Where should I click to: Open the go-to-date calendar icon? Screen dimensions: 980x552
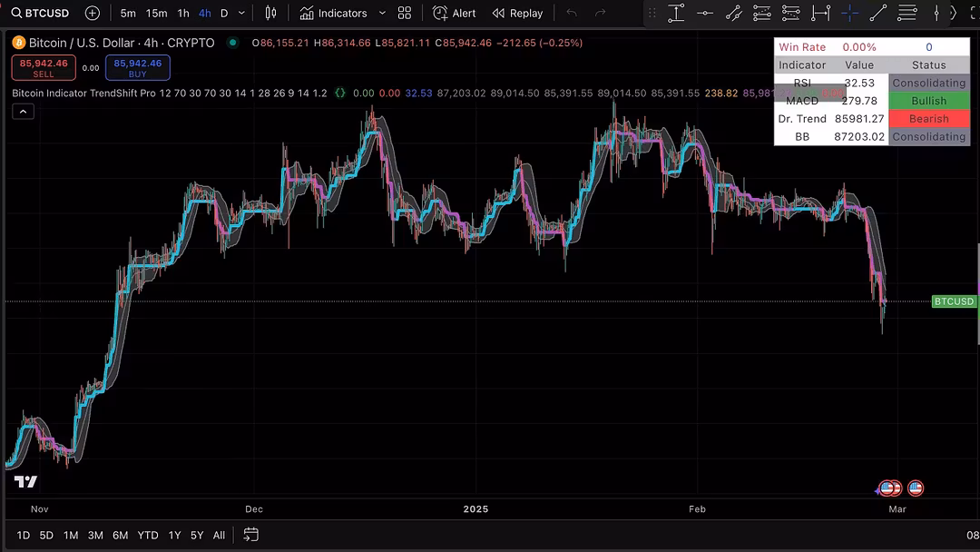(251, 535)
